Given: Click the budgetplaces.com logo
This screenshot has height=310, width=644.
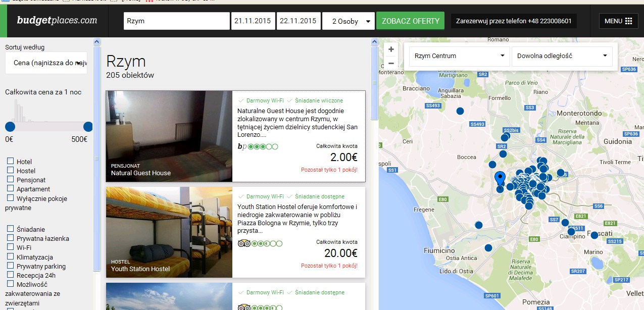Looking at the screenshot, I should click(57, 21).
